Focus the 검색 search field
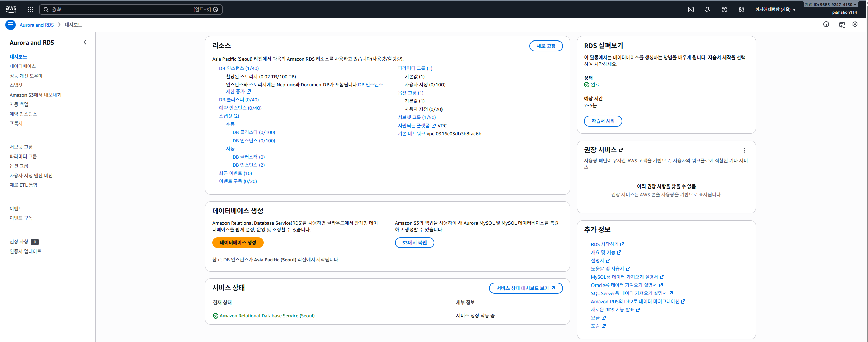This screenshot has width=868, height=342. [131, 10]
